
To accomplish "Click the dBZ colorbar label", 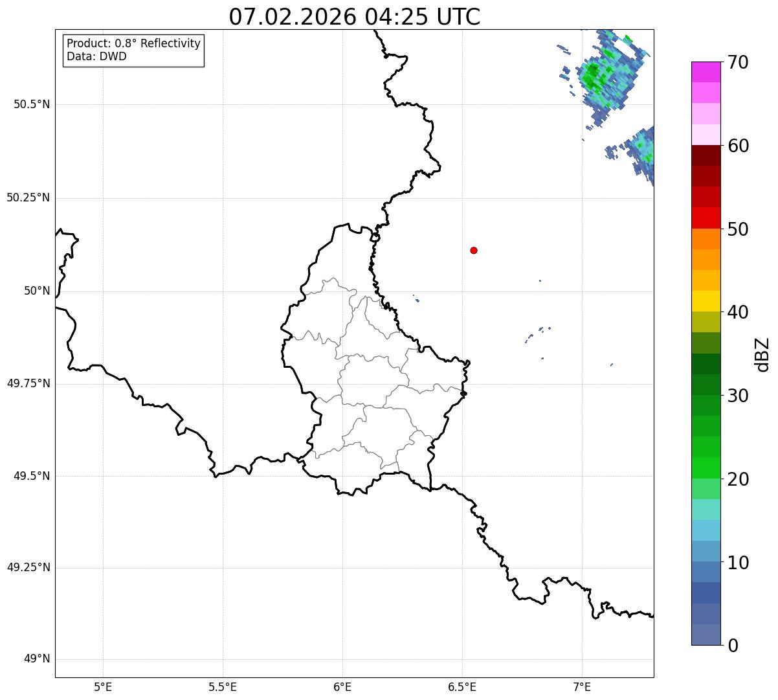I will point(762,354).
